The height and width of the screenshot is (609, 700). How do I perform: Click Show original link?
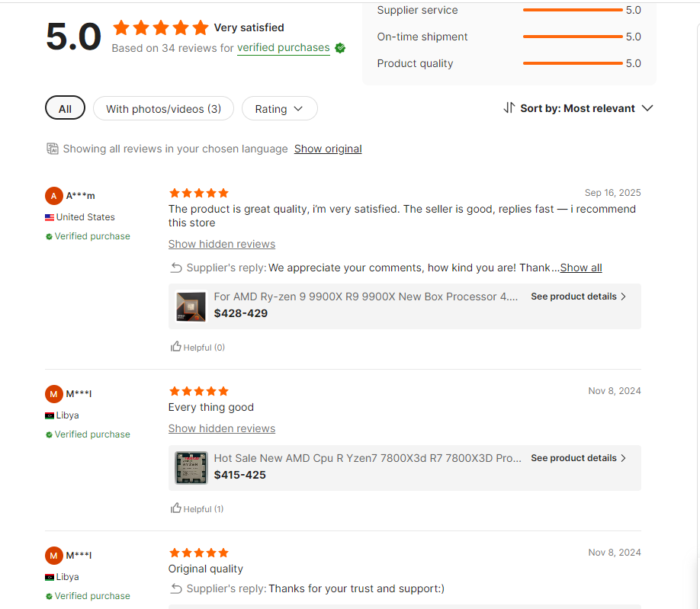pos(328,149)
